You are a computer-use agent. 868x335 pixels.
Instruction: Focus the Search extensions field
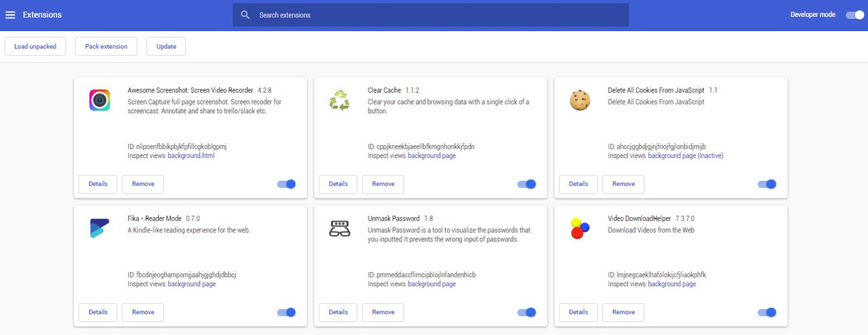[431, 15]
